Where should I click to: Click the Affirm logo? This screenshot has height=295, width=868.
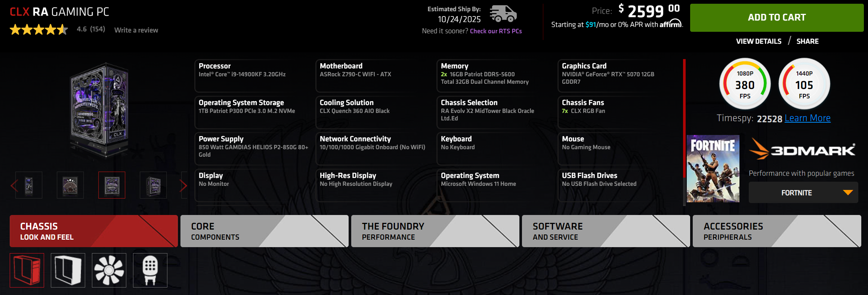tap(671, 24)
